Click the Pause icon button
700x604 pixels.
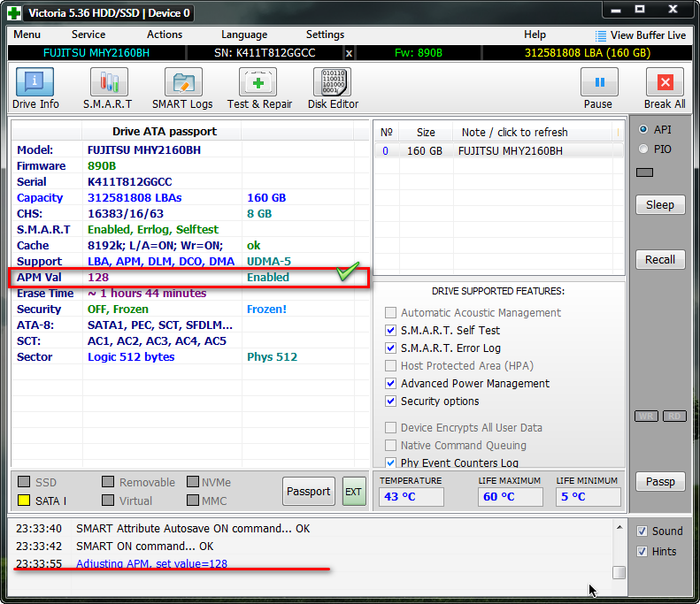[x=599, y=81]
